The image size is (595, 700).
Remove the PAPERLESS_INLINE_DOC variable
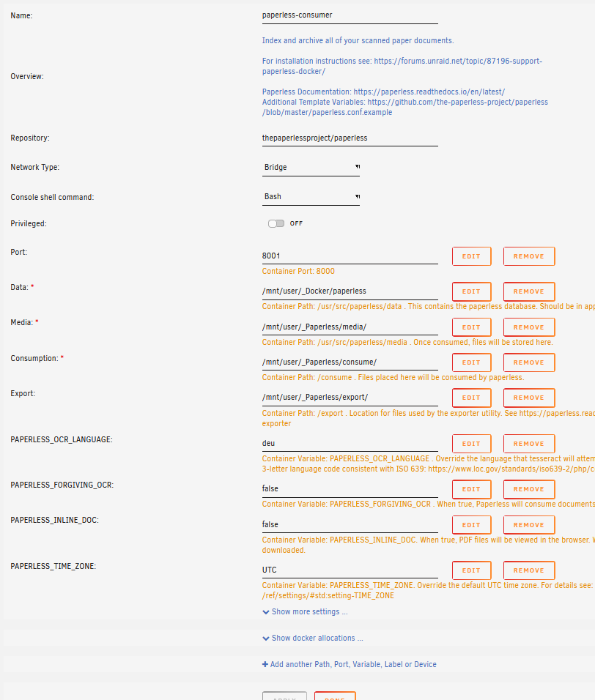tap(529, 525)
